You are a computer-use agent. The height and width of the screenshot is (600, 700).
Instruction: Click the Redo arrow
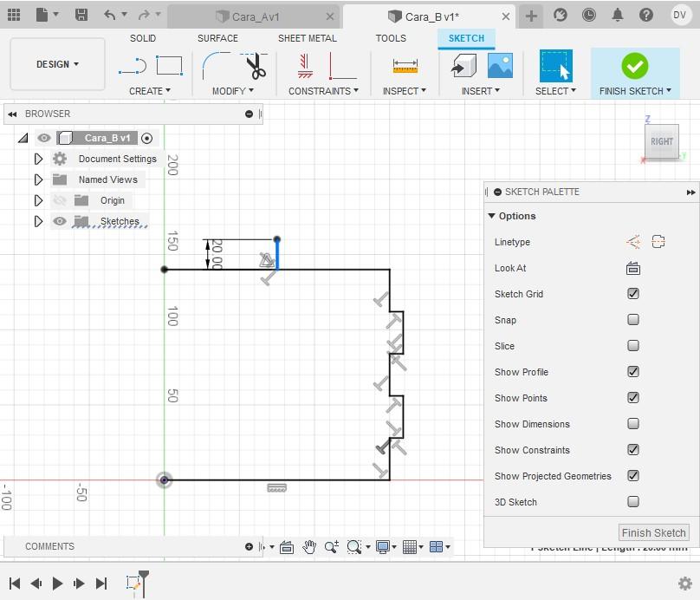pyautogui.click(x=144, y=15)
